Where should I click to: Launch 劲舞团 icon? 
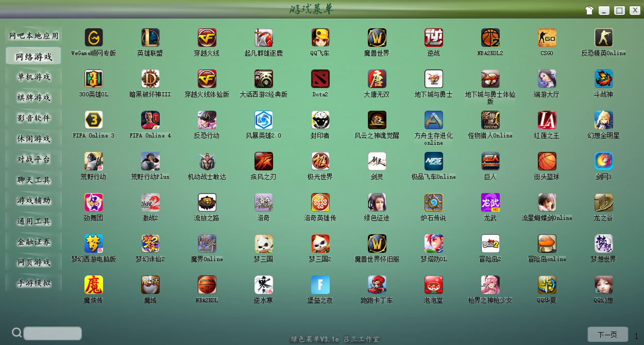pyautogui.click(x=94, y=202)
